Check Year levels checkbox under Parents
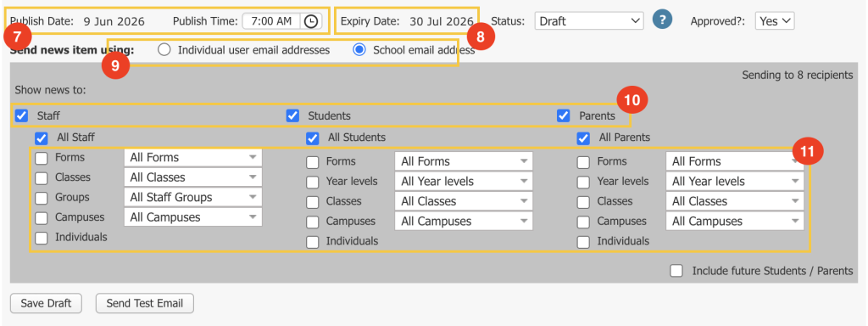868x326 pixels. click(x=583, y=183)
